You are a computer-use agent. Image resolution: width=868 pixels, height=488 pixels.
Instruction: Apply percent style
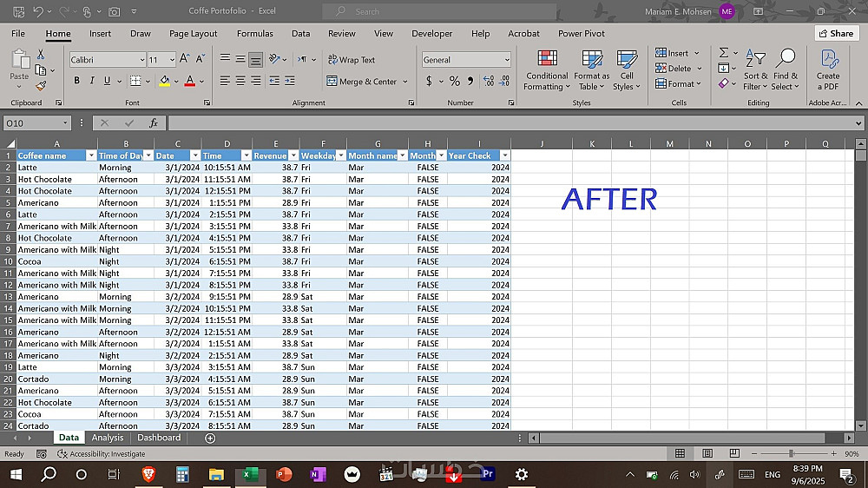[x=455, y=81]
